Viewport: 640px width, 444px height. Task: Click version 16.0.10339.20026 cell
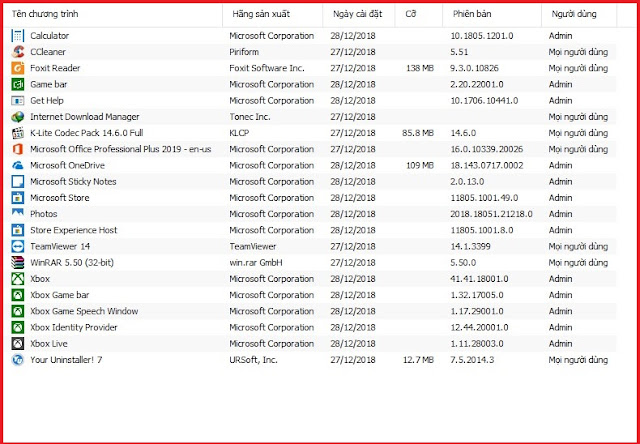pyautogui.click(x=487, y=149)
